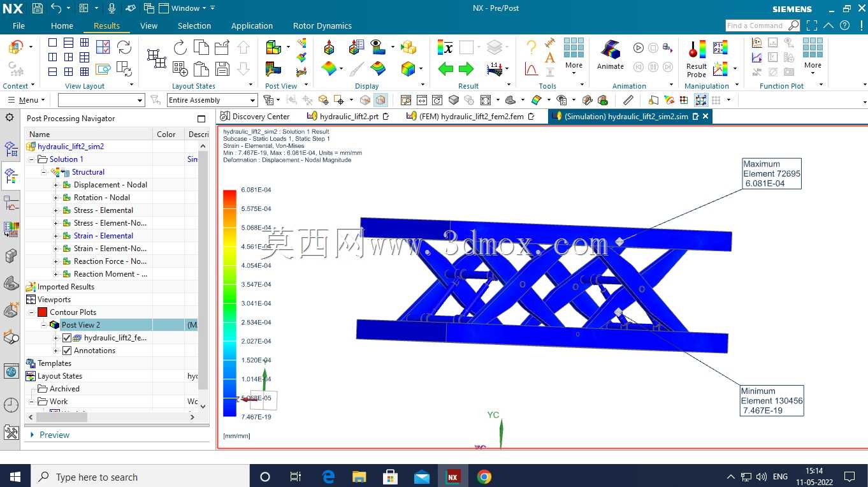This screenshot has width=868, height=487.
Task: Select the Imported Results tree item
Action: pyautogui.click(x=66, y=287)
